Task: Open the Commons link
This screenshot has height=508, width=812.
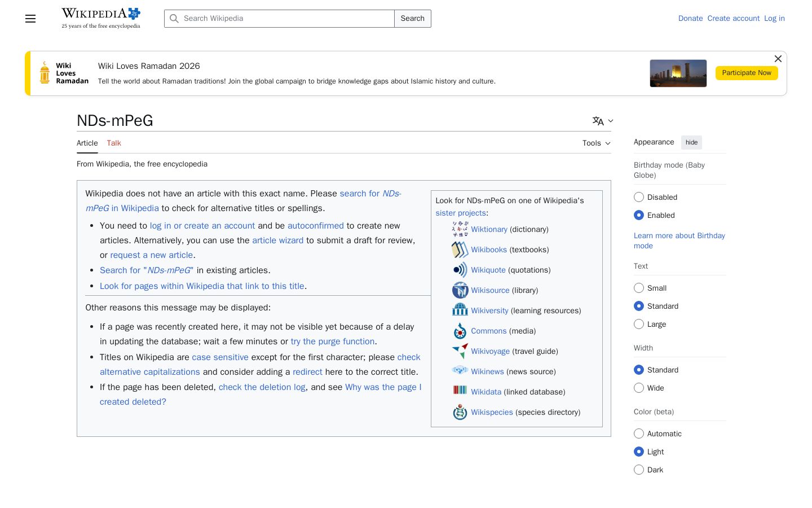Action: tap(489, 331)
